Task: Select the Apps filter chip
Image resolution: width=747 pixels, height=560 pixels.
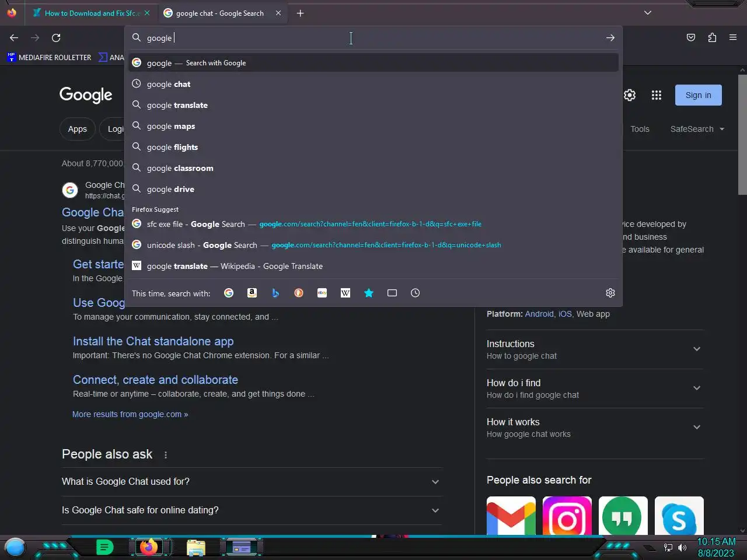Action: tap(77, 129)
